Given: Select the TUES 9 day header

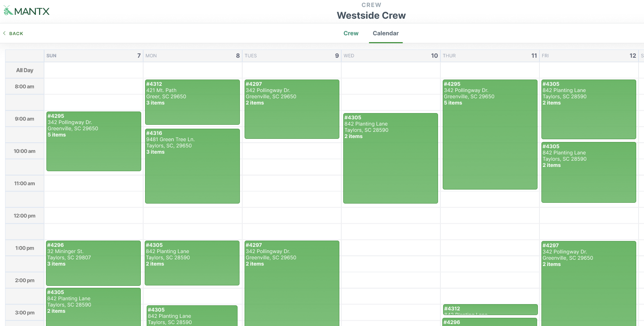Looking at the screenshot, I should 292,56.
